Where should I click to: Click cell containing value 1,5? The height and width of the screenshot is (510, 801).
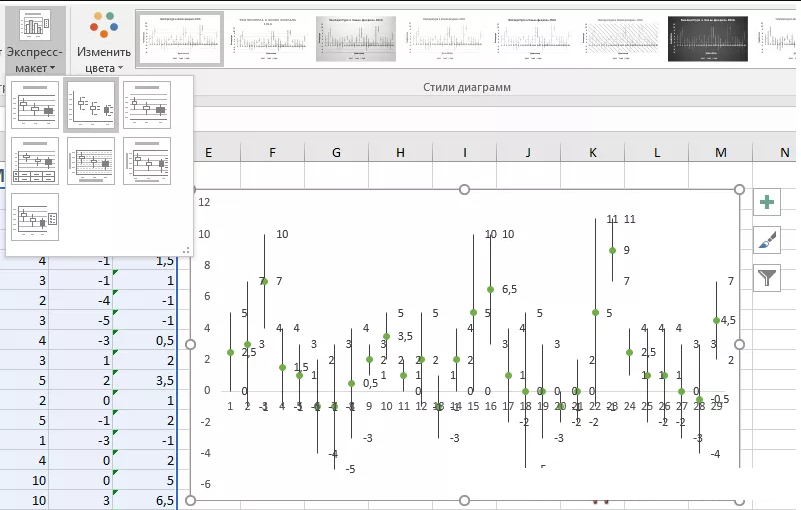click(145, 261)
